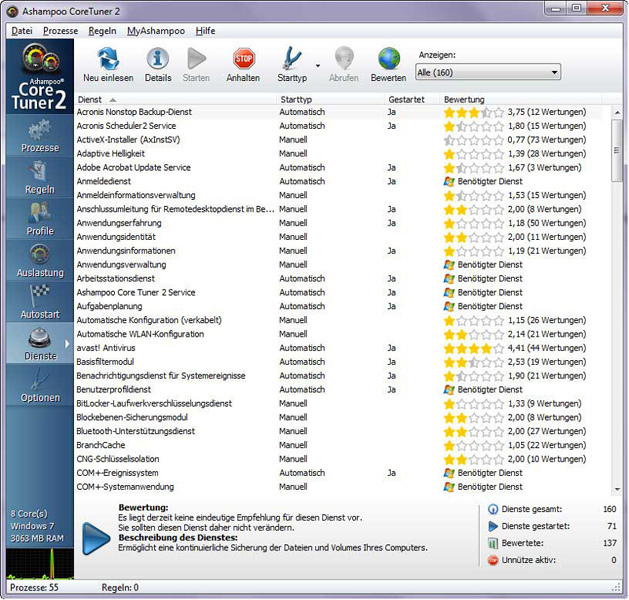The width and height of the screenshot is (629, 600).
Task: Stop the service via Anhalten icon
Action: (x=243, y=59)
